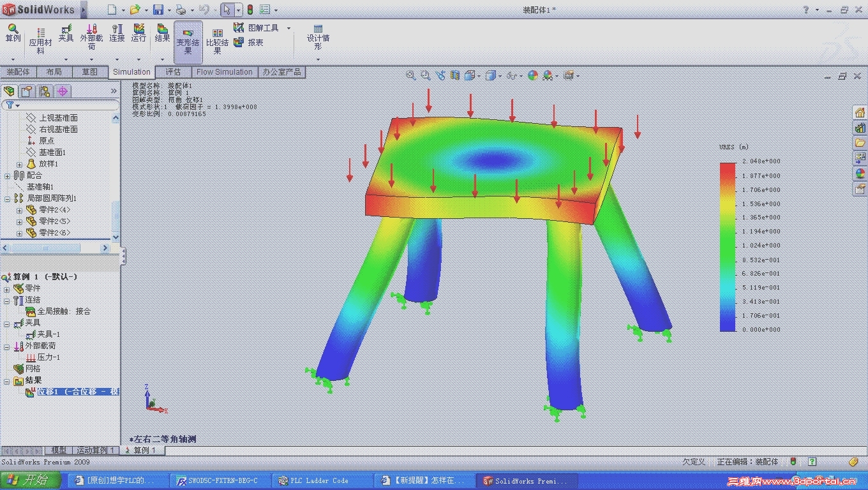Click the Section View icon
Screen dimensions: 868x490
(x=455, y=75)
